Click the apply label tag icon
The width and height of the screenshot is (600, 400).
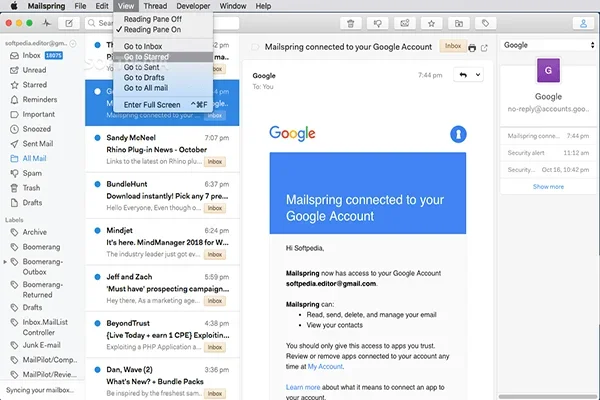pyautogui.click(x=486, y=23)
